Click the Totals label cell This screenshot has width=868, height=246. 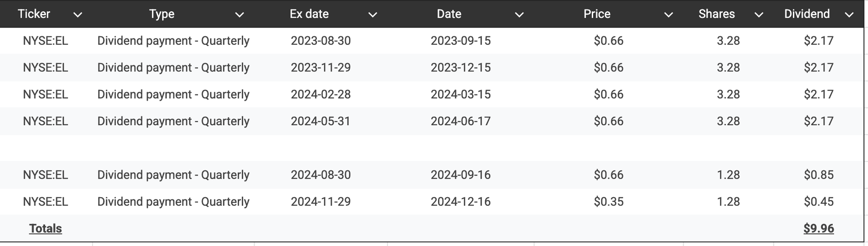46,228
